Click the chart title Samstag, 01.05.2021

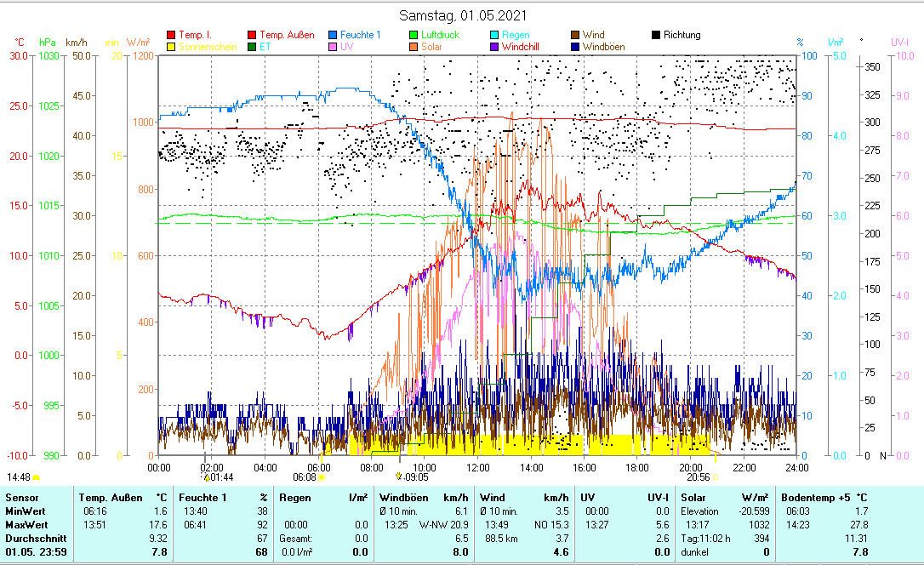tap(463, 15)
